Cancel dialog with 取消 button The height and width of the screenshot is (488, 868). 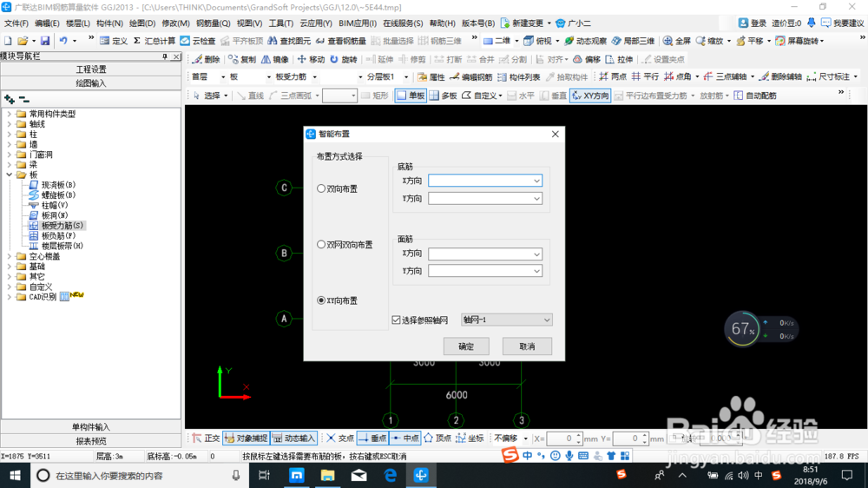click(527, 346)
